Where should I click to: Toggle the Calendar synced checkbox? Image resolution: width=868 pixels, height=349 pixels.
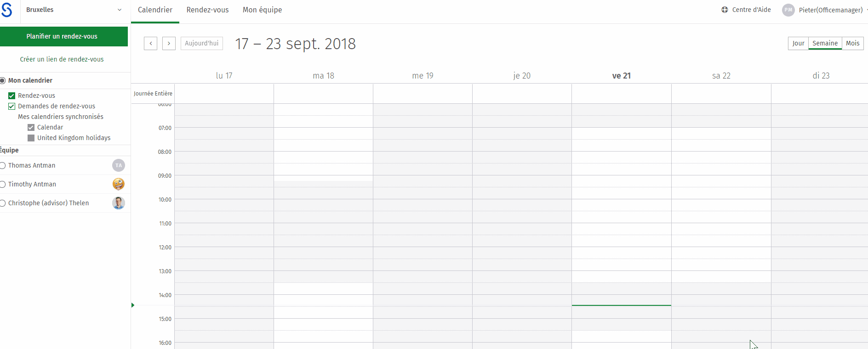(31, 127)
